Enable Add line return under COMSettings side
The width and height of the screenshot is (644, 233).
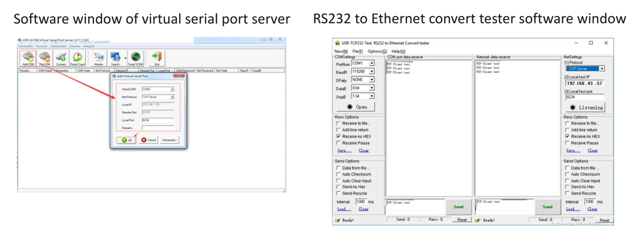339,130
